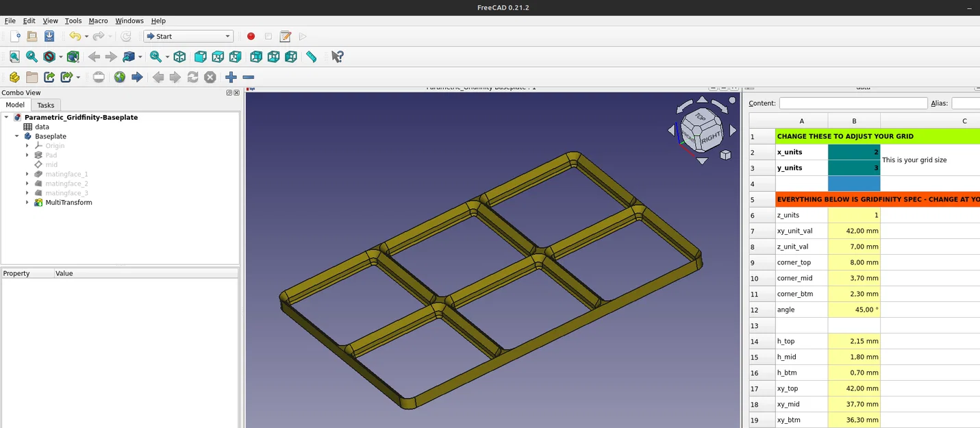Create a new empty document
The height and width of the screenshot is (428, 980).
pos(16,36)
